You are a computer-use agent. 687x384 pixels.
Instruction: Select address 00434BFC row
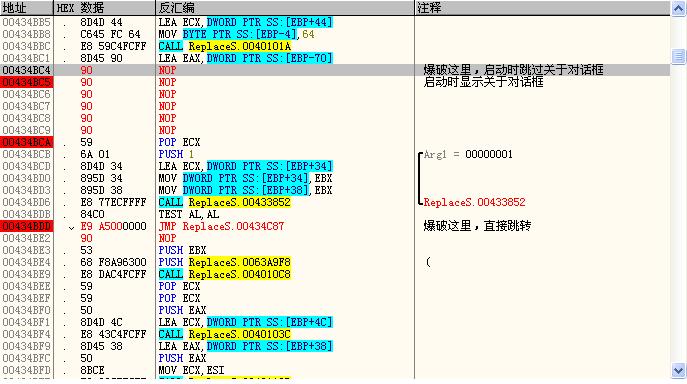27,358
